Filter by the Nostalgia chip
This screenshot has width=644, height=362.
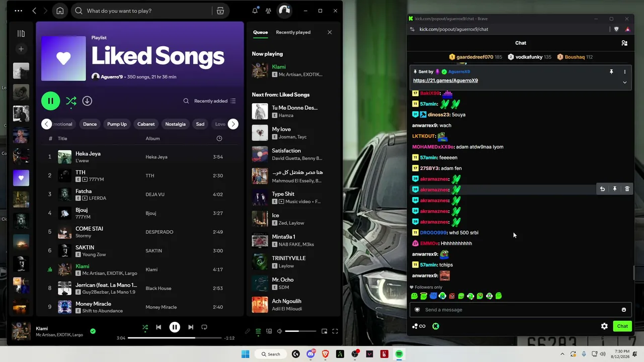[x=176, y=124]
